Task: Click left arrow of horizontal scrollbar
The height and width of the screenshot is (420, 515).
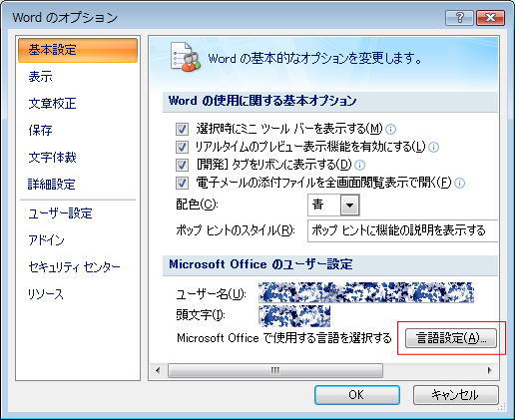Action: tap(158, 370)
